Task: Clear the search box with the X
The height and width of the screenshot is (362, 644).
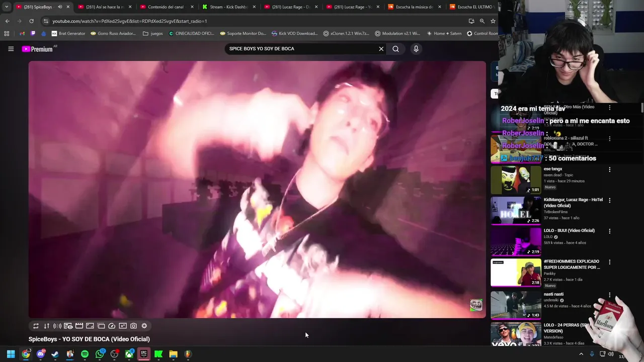Action: coord(381,49)
